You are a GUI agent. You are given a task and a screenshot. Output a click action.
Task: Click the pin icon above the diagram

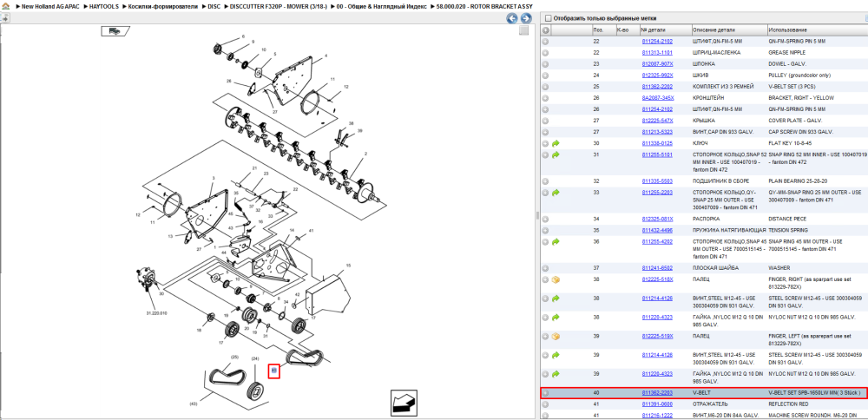(x=5, y=18)
